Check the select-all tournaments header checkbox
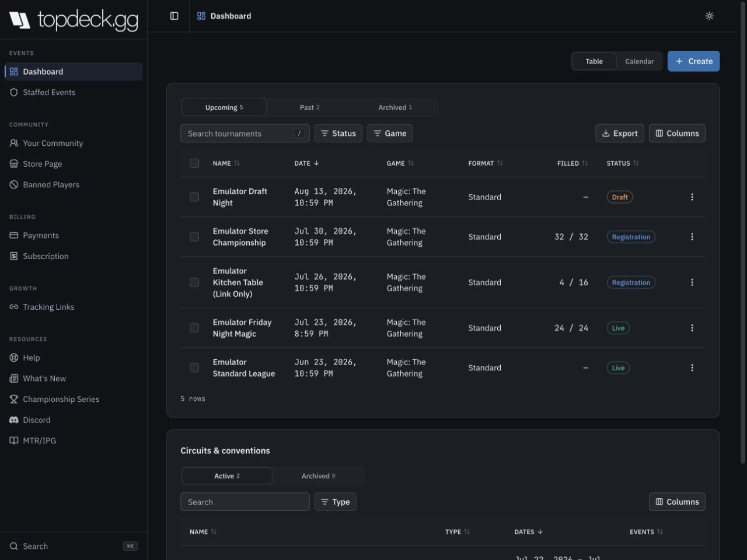This screenshot has height=560, width=747. coord(194,163)
